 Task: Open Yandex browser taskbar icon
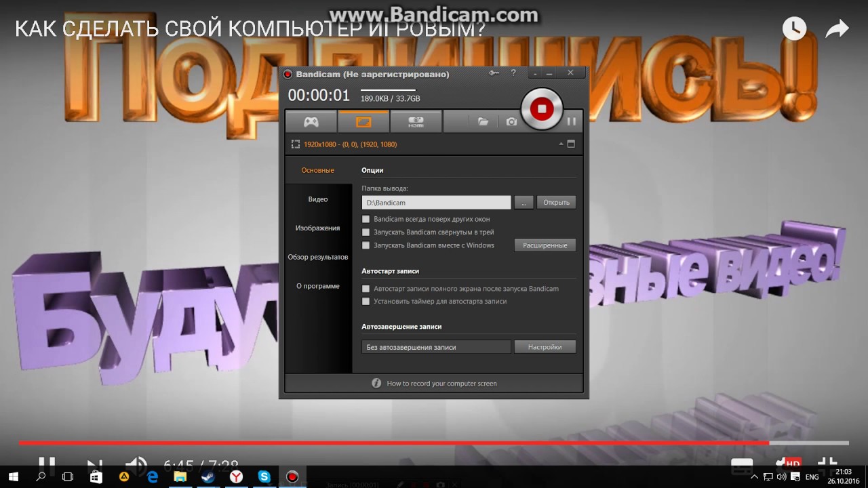coord(236,476)
